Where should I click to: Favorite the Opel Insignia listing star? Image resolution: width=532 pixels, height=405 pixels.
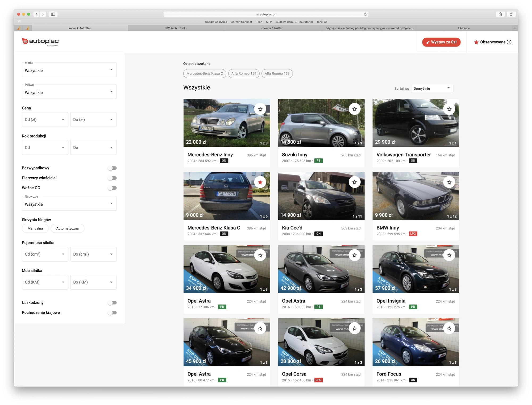click(x=449, y=255)
